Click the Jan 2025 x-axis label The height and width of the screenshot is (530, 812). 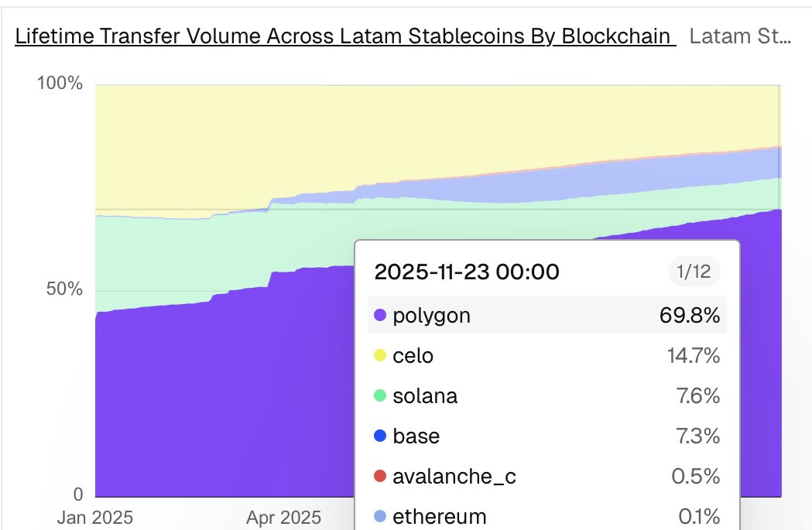[x=95, y=517]
